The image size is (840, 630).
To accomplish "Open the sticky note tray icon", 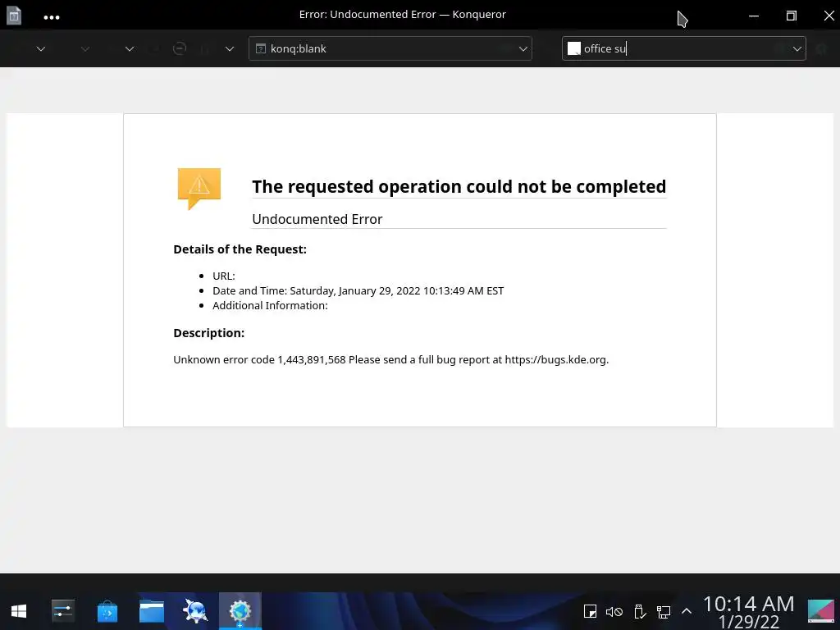I will coord(590,611).
